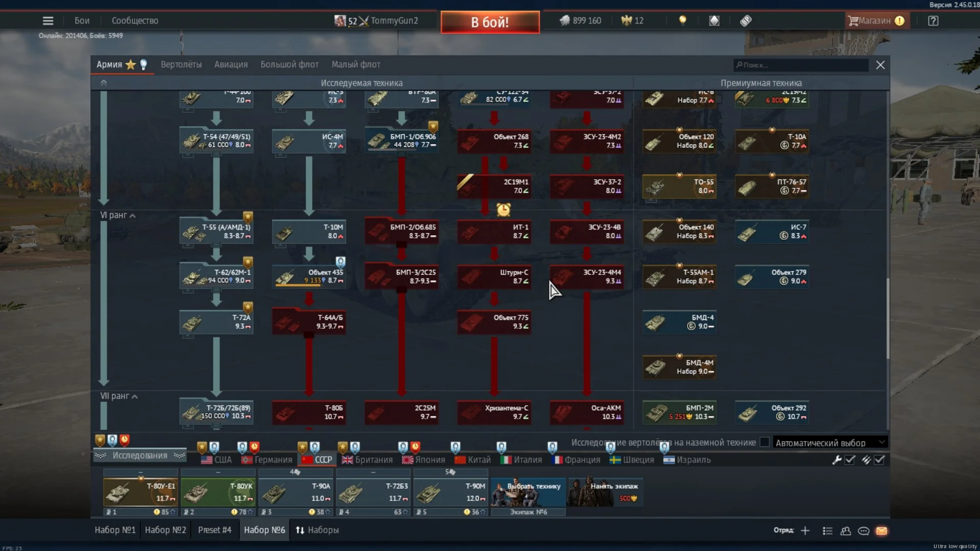Image resolution: width=980 pixels, height=551 pixels.
Task: Open the mail inbox envelope icon
Action: point(881,531)
